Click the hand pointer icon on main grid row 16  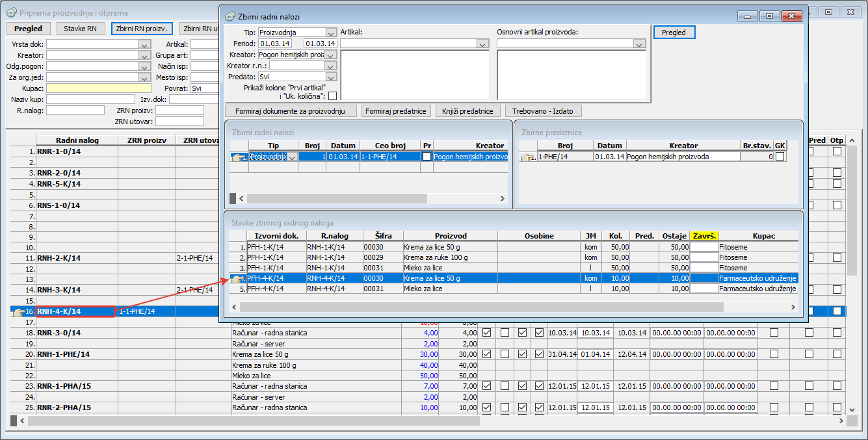(18, 312)
